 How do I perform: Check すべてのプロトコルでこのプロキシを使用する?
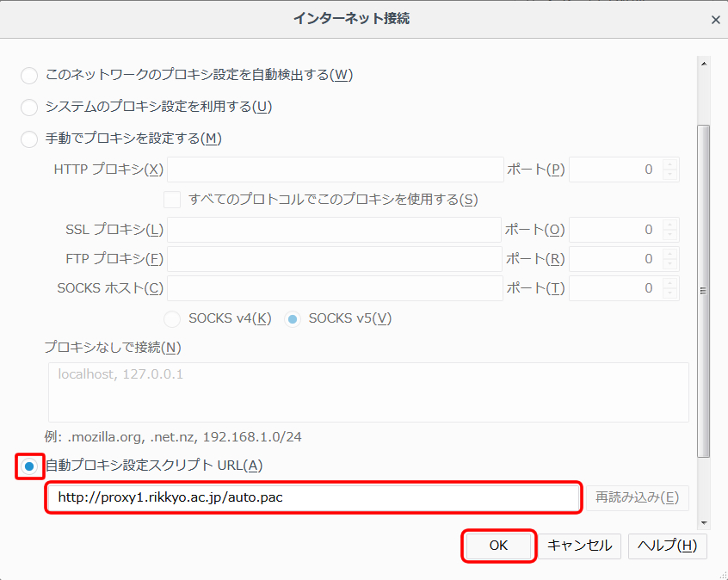click(172, 200)
